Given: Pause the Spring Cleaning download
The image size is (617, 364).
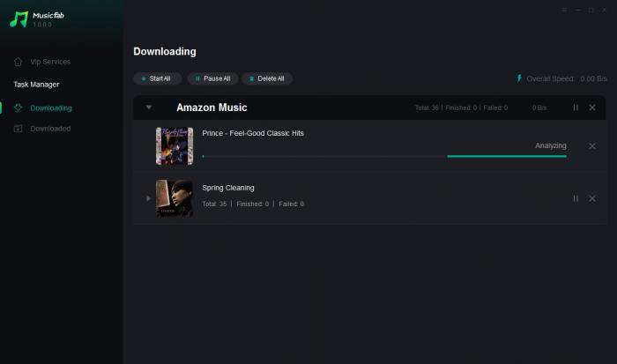Looking at the screenshot, I should tap(576, 198).
